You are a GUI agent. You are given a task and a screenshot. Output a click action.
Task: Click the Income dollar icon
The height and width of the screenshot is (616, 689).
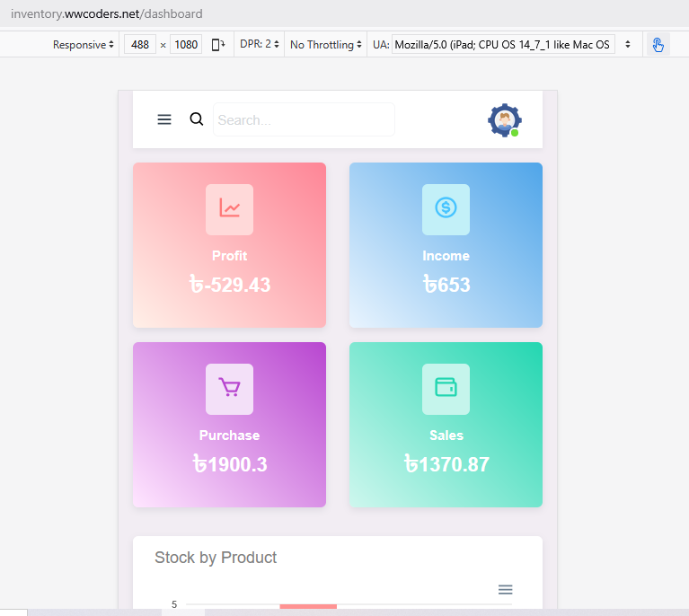point(446,209)
